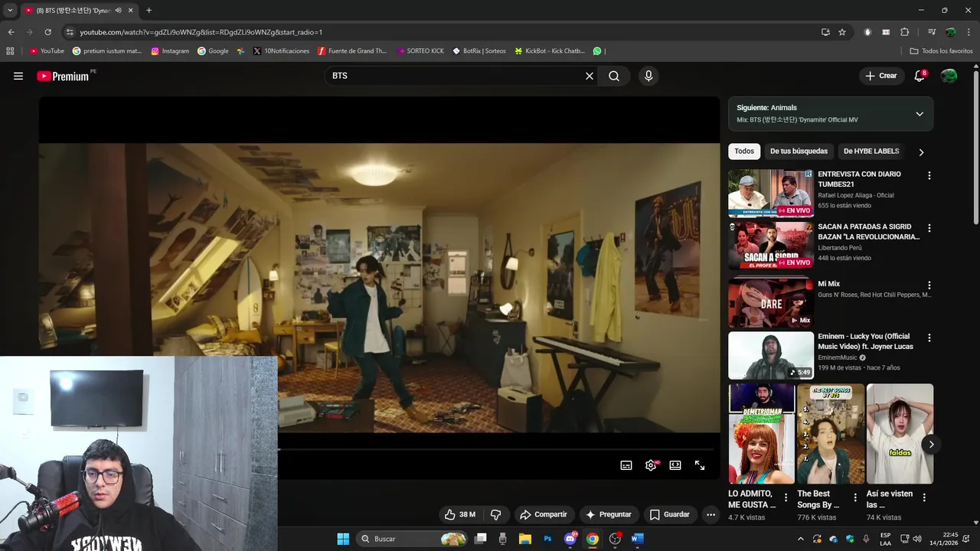Screen dimensions: 980x551
Task: Open the Crear upload menu
Action: click(880, 76)
